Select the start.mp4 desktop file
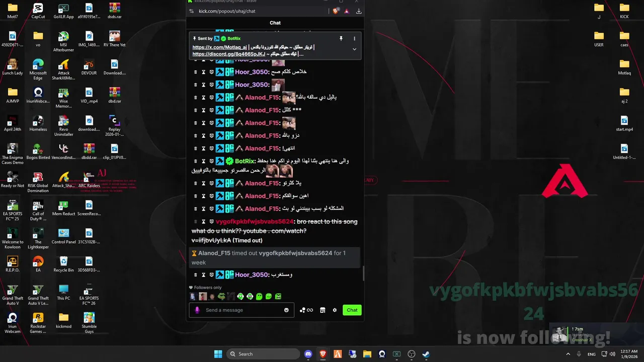 [624, 124]
